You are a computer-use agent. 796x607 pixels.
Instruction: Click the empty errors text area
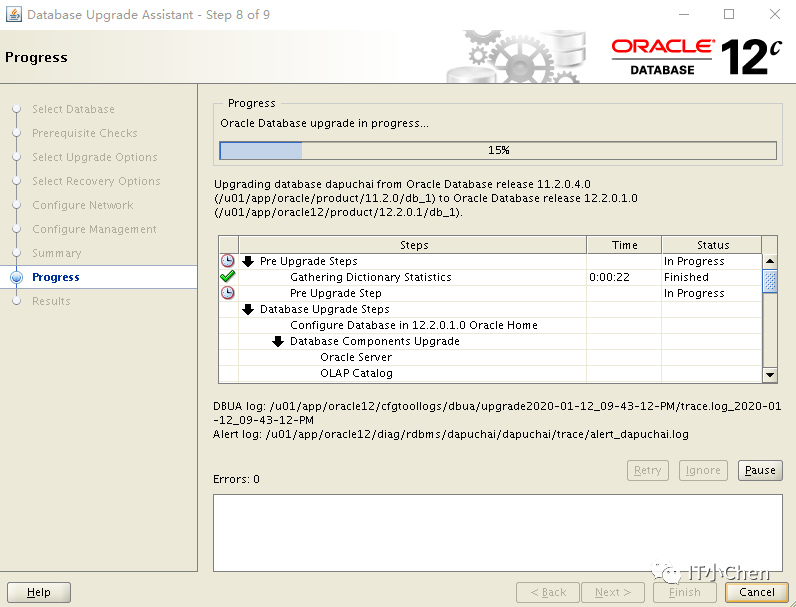(498, 533)
